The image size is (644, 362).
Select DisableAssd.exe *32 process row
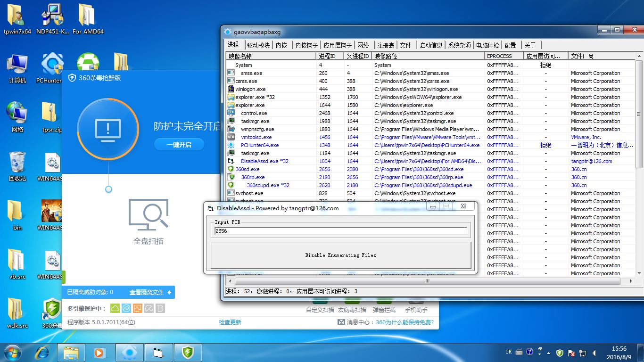click(x=430, y=161)
